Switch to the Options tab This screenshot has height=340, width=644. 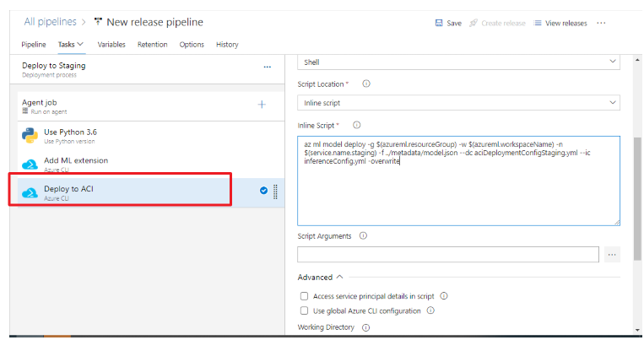tap(192, 45)
